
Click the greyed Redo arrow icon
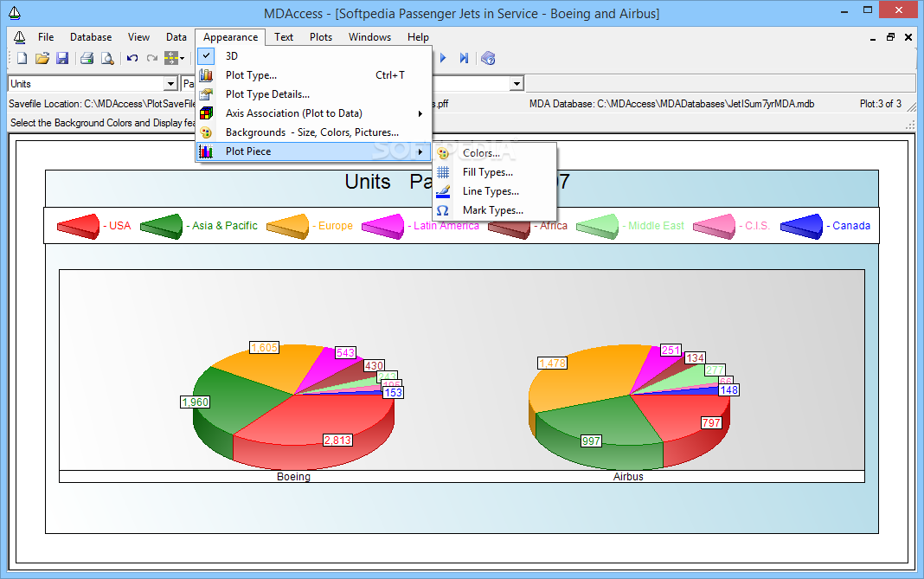pos(152,58)
